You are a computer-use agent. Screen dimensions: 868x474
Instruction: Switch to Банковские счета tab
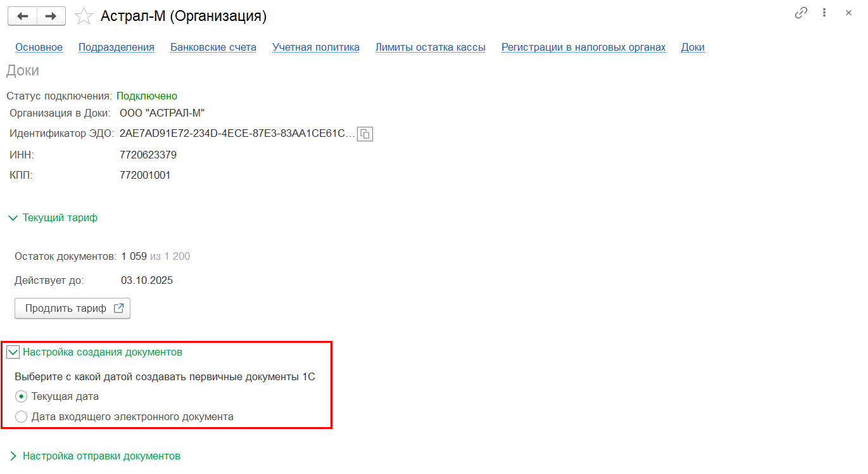coord(213,48)
